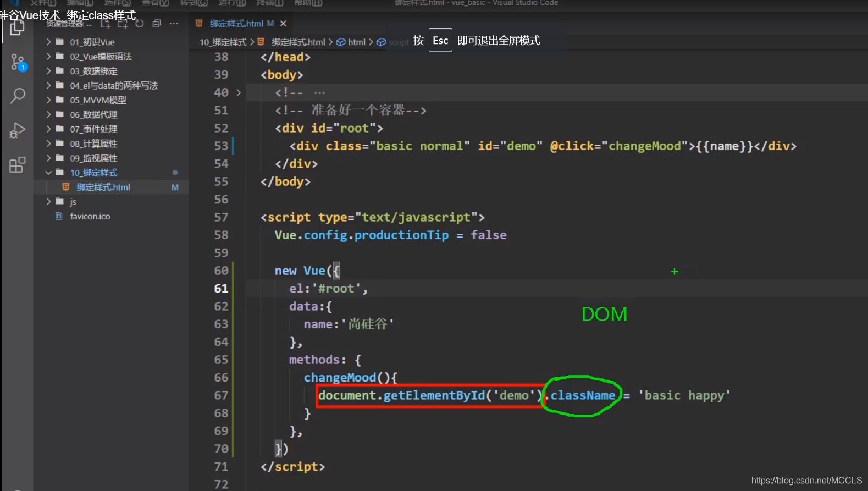The image size is (868, 491).
Task: Click name:'尚硅谷' on line 63
Action: pos(349,324)
